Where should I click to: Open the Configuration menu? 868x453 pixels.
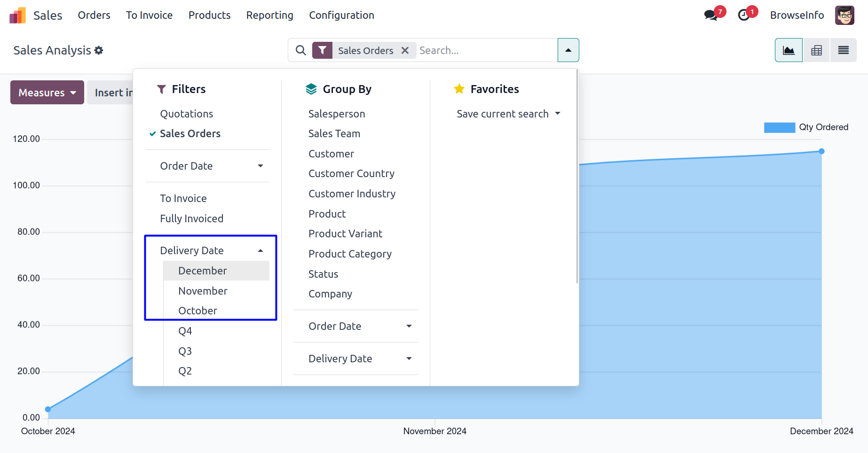[341, 16]
